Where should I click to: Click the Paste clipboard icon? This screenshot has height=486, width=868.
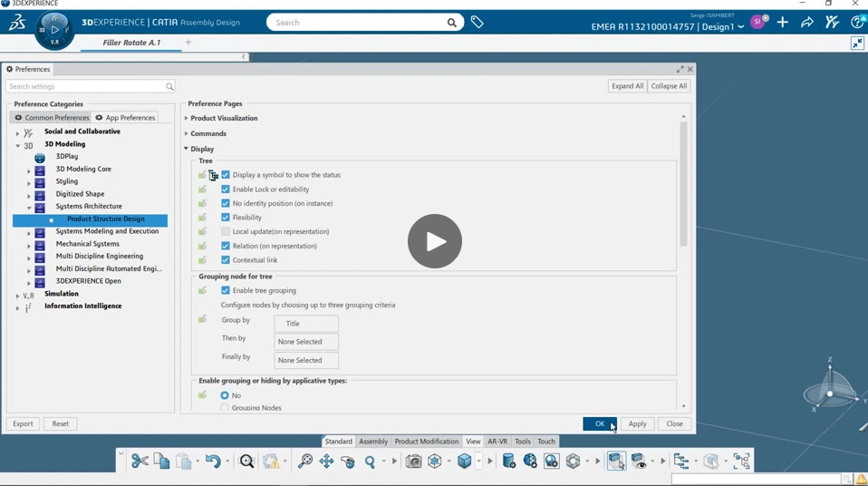(x=183, y=461)
